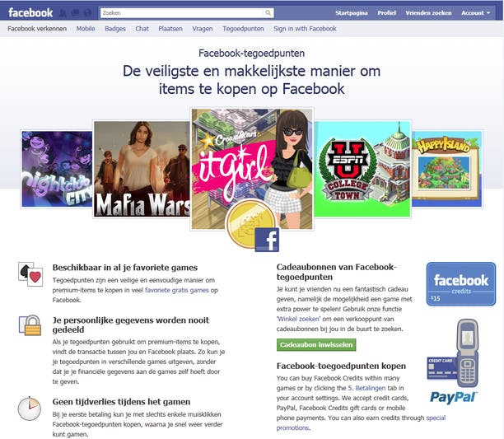Go to Startpagina in the top bar

click(352, 13)
